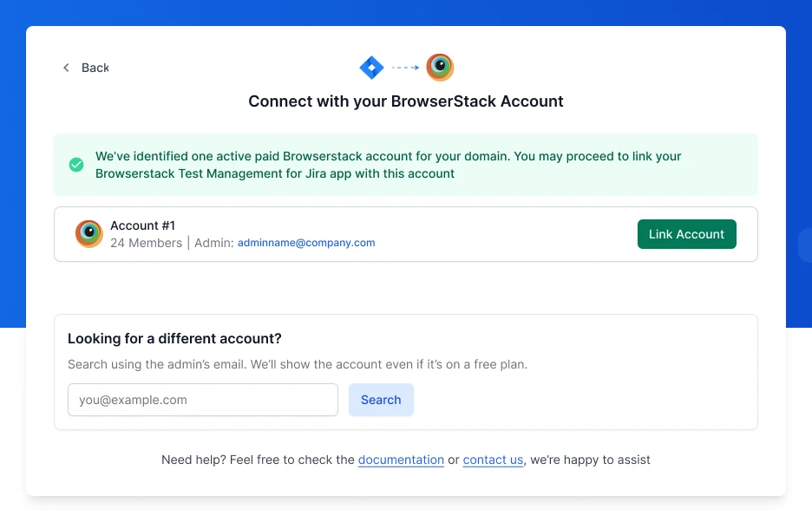
Task: Click the BrowserStack logo in the header
Action: 440,68
